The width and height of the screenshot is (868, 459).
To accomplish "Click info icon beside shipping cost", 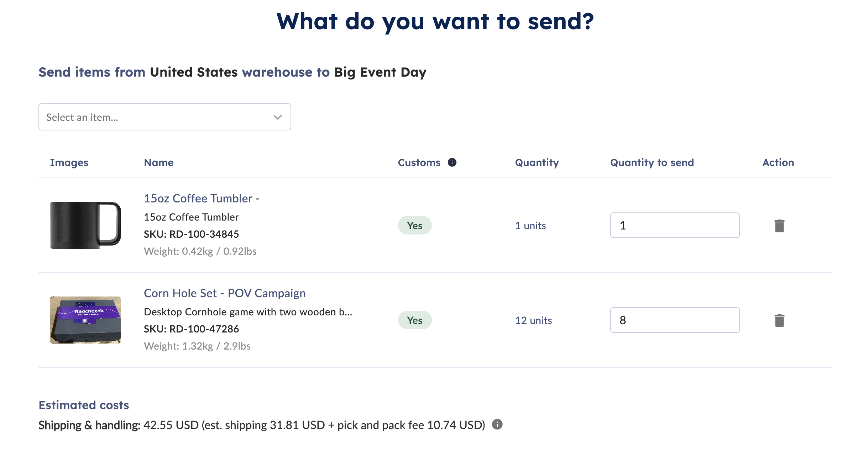I will (497, 424).
